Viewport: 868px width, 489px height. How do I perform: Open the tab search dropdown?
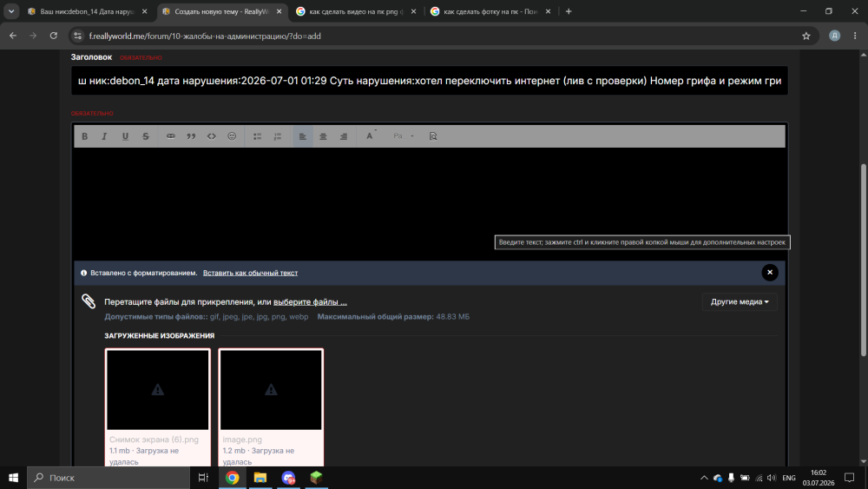click(11, 11)
